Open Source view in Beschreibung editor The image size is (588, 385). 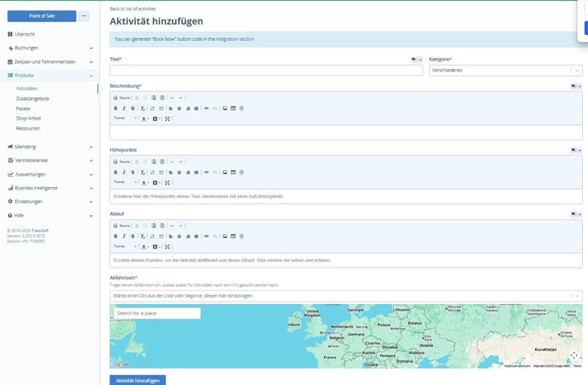click(121, 98)
